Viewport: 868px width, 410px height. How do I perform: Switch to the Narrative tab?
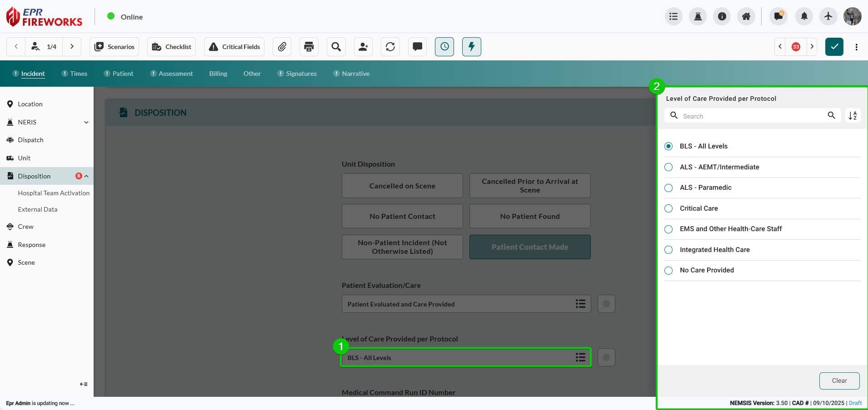point(355,74)
